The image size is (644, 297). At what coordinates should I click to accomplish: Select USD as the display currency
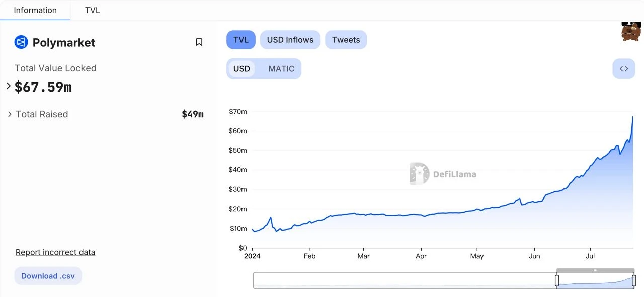242,68
